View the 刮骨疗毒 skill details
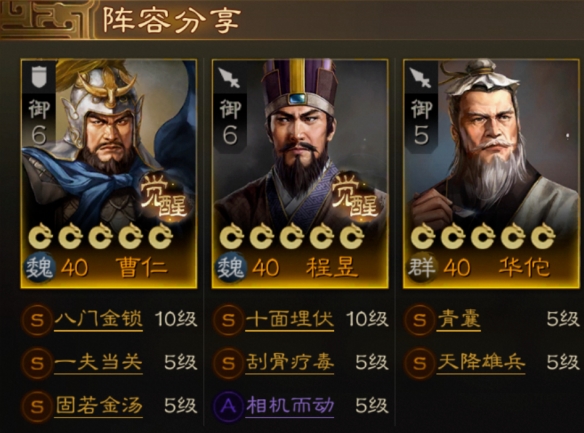The height and width of the screenshot is (433, 584). (x=290, y=363)
